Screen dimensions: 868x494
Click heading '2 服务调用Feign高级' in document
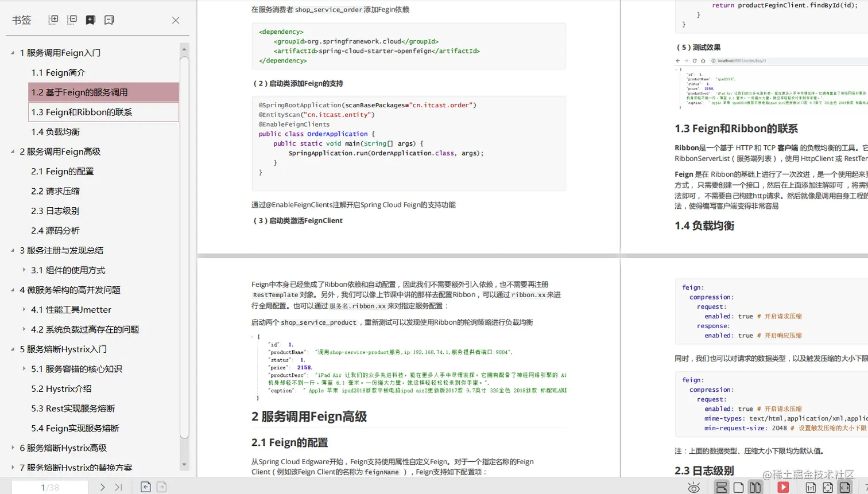pyautogui.click(x=309, y=417)
